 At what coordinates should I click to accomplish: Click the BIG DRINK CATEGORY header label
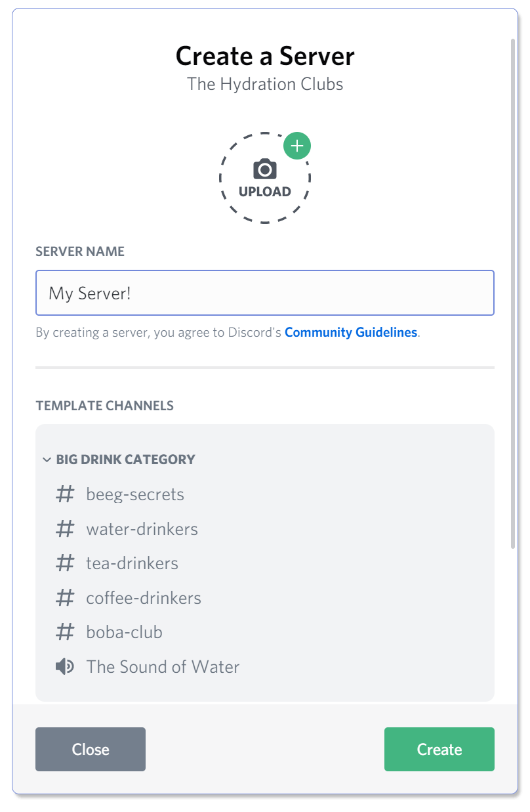click(126, 459)
